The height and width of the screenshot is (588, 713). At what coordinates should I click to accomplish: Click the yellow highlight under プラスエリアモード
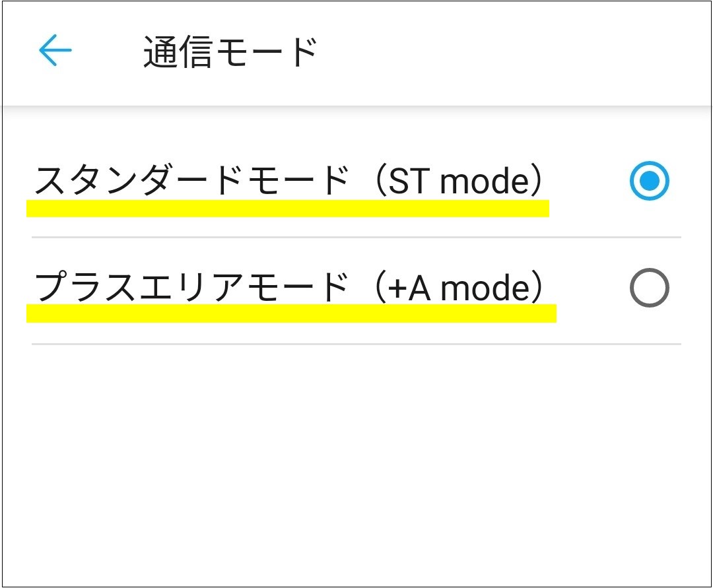click(x=290, y=313)
